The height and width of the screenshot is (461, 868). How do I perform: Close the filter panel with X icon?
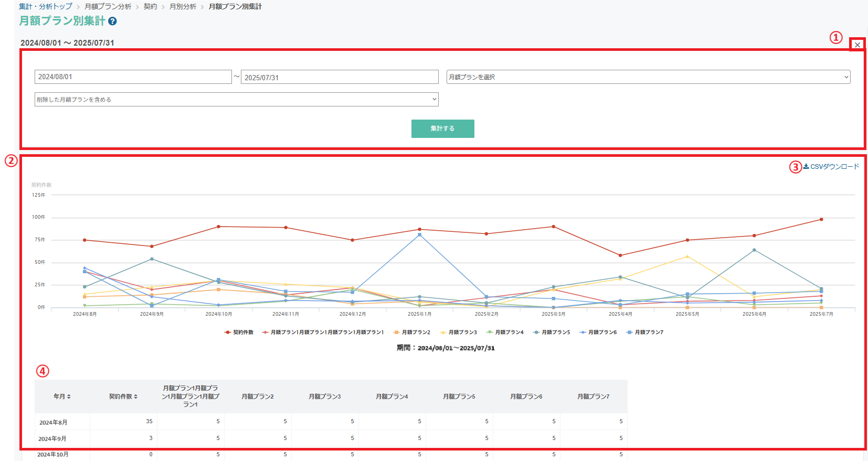pyautogui.click(x=857, y=45)
